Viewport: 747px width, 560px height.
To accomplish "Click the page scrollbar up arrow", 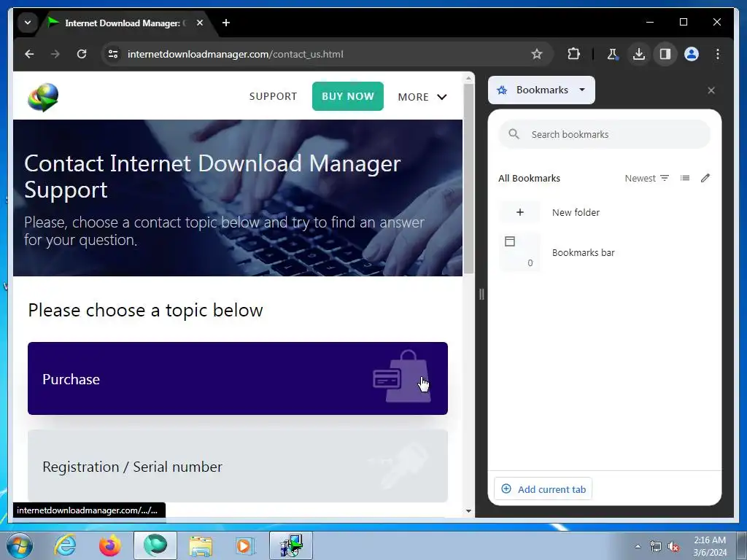I will [469, 77].
